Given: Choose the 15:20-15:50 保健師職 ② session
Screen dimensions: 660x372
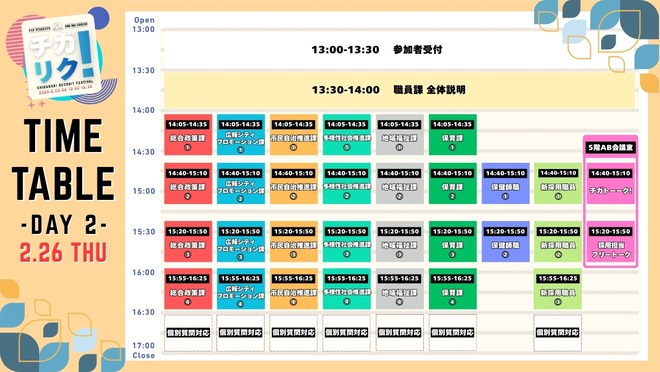Looking at the screenshot, I should pos(506,242).
